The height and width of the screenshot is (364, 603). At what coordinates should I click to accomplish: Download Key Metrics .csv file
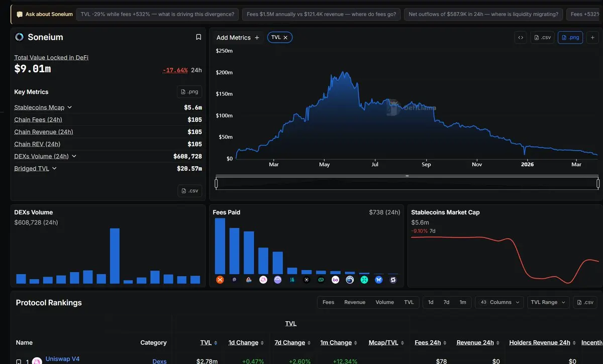(189, 190)
